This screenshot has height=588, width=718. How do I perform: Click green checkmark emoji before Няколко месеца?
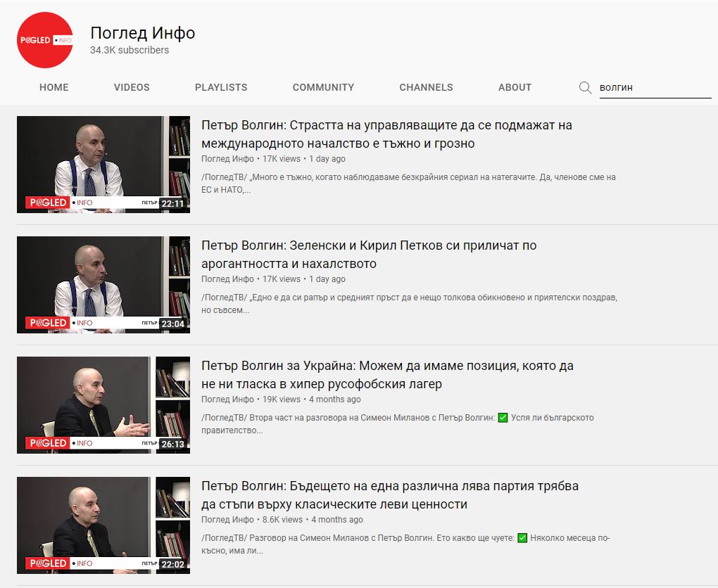pos(522,538)
